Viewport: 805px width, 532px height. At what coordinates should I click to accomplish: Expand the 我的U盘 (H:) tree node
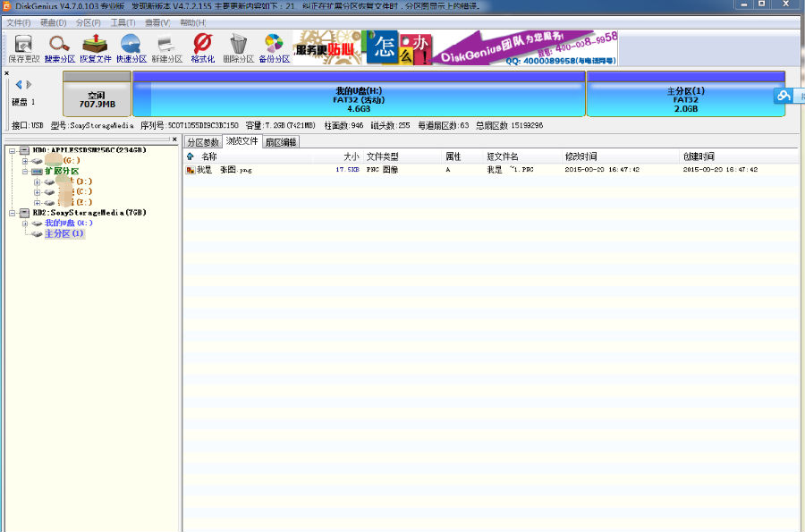[25, 224]
